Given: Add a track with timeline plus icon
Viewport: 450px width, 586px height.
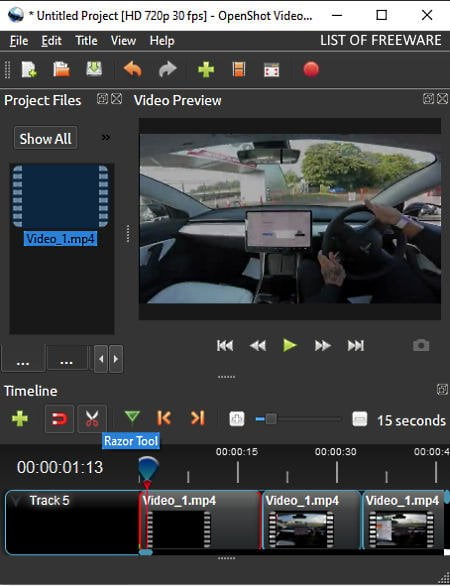Looking at the screenshot, I should [20, 419].
